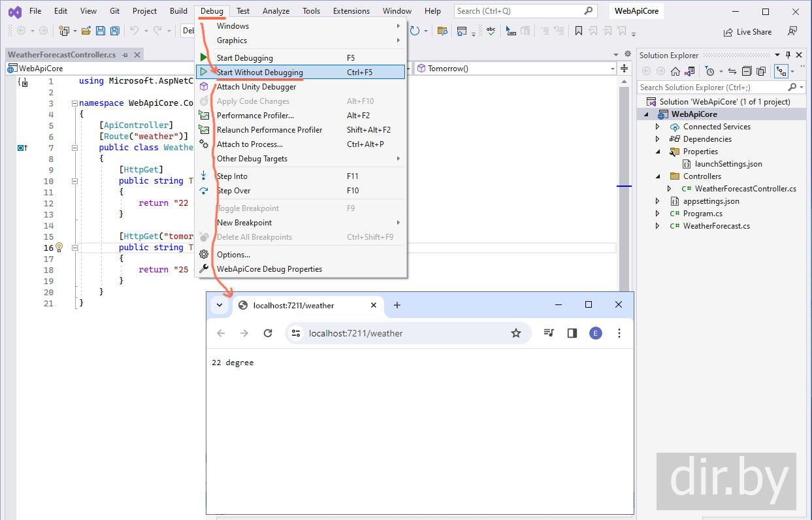Open the Chrome three-dot menu
Image resolution: width=812 pixels, height=520 pixels.
tap(619, 333)
